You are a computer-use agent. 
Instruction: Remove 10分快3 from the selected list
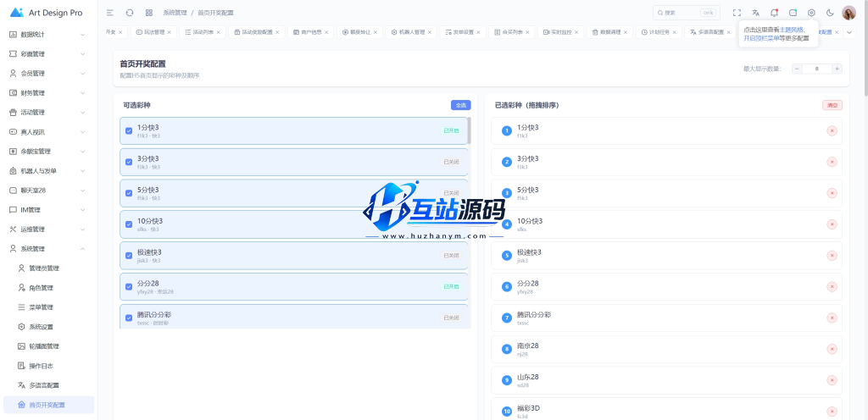832,224
